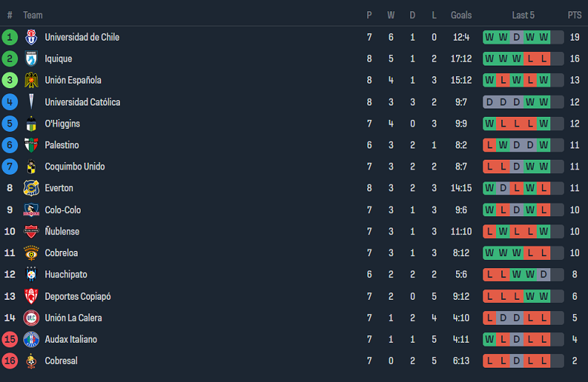Click the red position 16 rank badge

coord(10,361)
